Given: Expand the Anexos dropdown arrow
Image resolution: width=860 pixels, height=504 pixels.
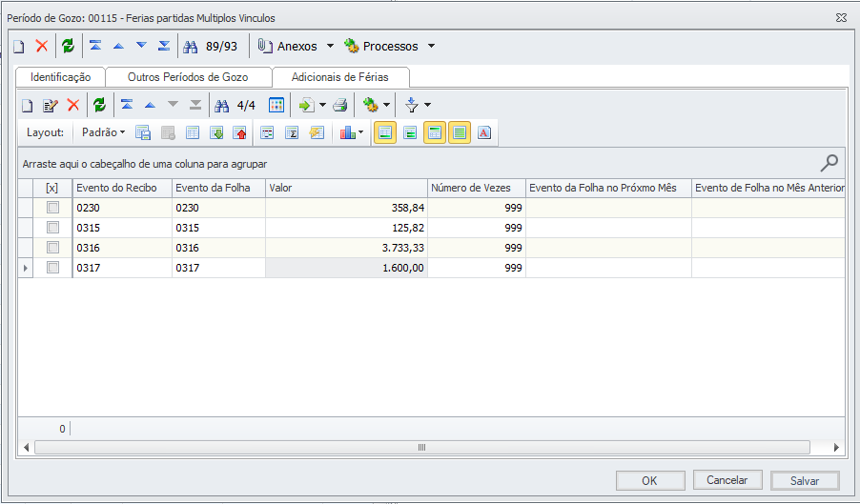Looking at the screenshot, I should [330, 46].
